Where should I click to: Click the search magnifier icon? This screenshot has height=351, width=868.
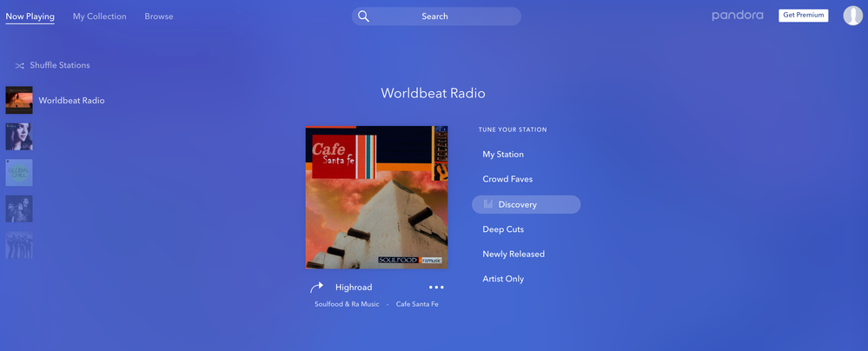(x=364, y=17)
